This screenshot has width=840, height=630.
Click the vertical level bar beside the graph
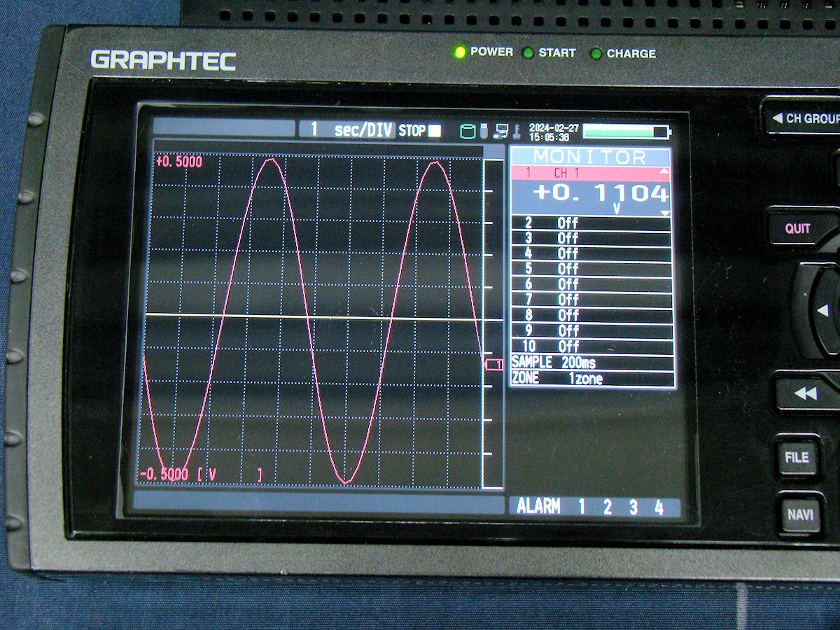[x=493, y=323]
